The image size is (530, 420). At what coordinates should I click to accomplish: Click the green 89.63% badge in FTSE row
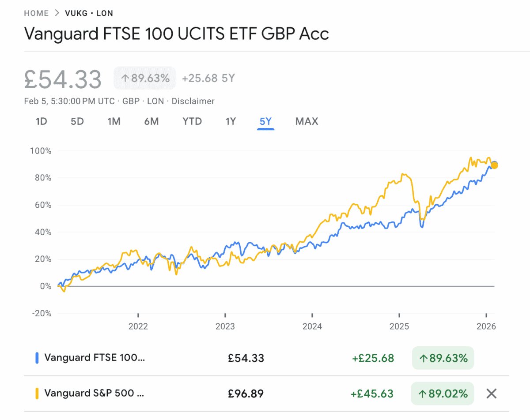tap(443, 358)
